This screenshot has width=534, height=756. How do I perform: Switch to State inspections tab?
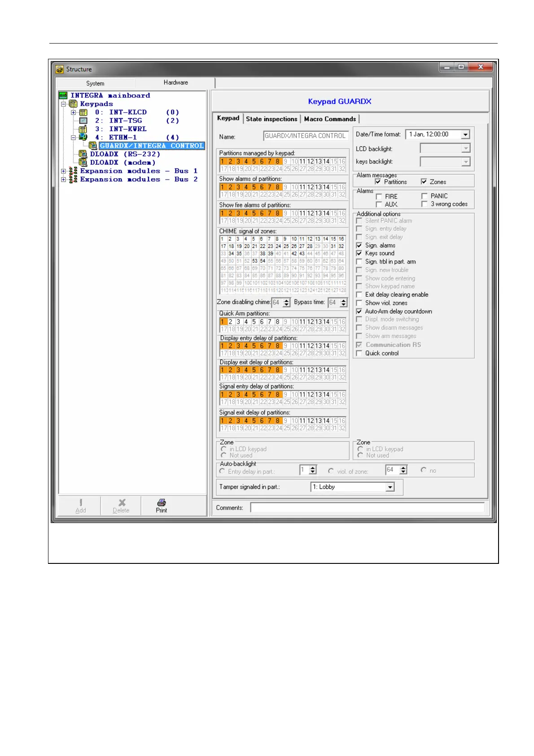pos(271,119)
